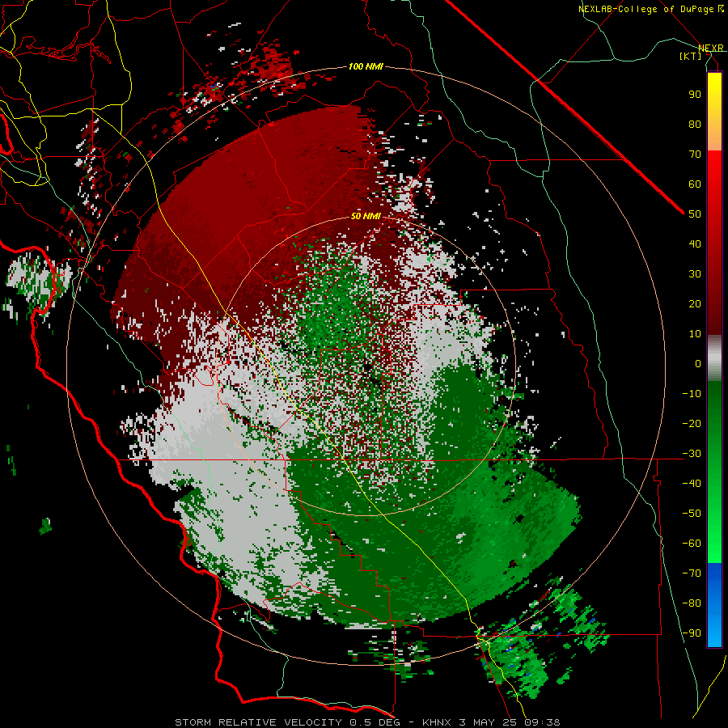Click the -10 value on velocity scale
The image size is (728, 728).
click(x=692, y=394)
